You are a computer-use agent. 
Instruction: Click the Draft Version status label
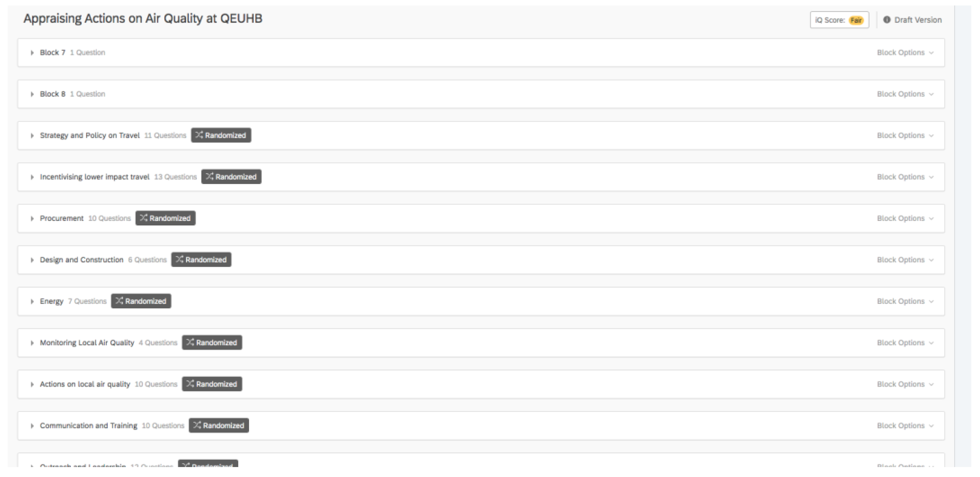click(917, 20)
